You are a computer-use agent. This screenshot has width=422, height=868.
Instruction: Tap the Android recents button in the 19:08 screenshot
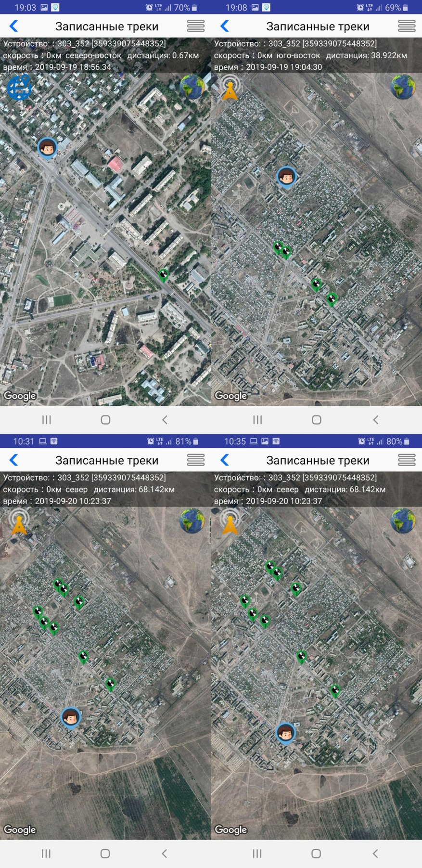(257, 420)
